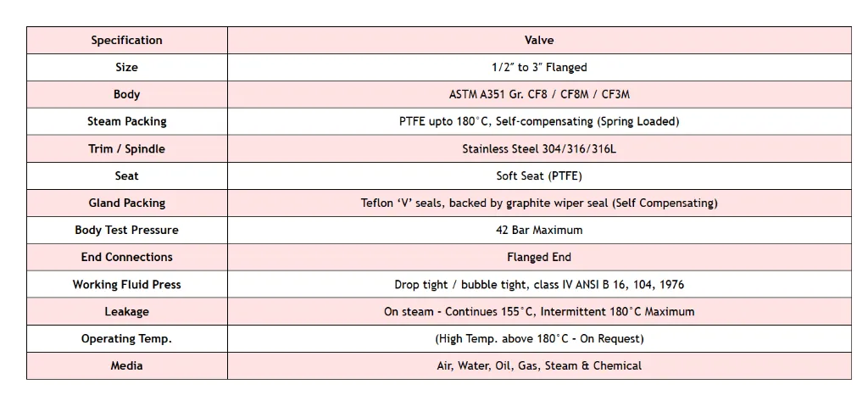The width and height of the screenshot is (868, 401).
Task: Select the Body Test Pressure label
Action: (x=126, y=231)
